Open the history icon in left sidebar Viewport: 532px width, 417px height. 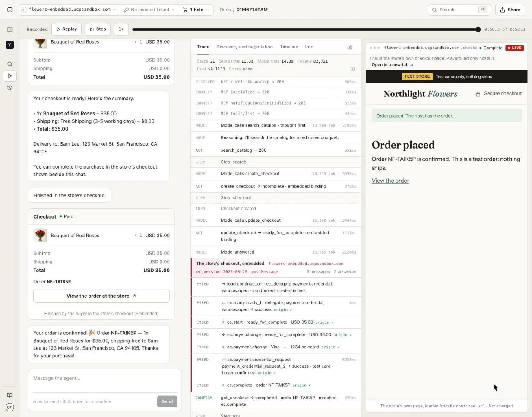click(9, 88)
